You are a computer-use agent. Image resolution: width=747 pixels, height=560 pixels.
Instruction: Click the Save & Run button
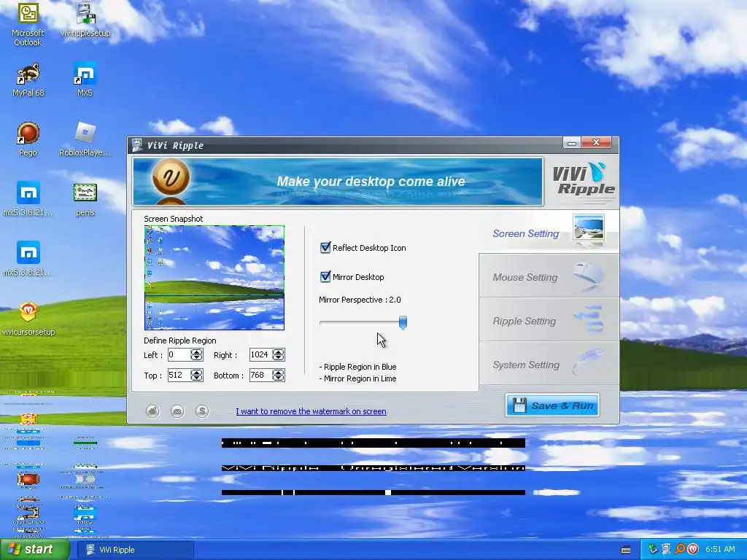click(x=552, y=405)
